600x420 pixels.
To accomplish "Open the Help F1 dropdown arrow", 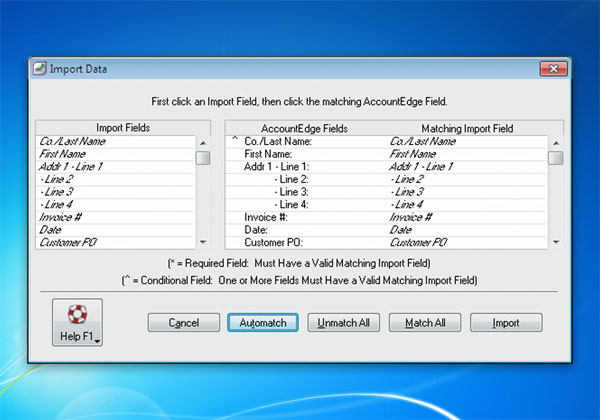I will tap(98, 341).
